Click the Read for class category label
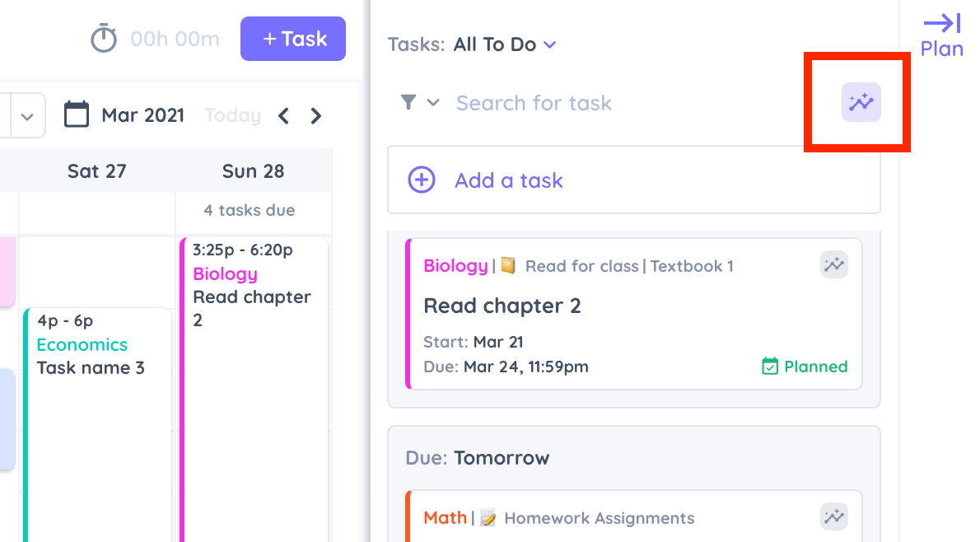The height and width of the screenshot is (542, 980). (582, 266)
